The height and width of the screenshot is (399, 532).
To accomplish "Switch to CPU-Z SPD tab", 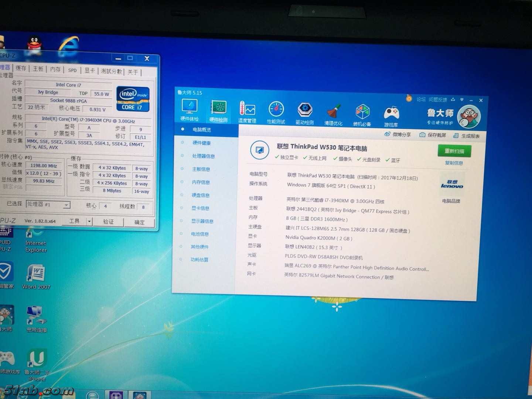I will [72, 70].
